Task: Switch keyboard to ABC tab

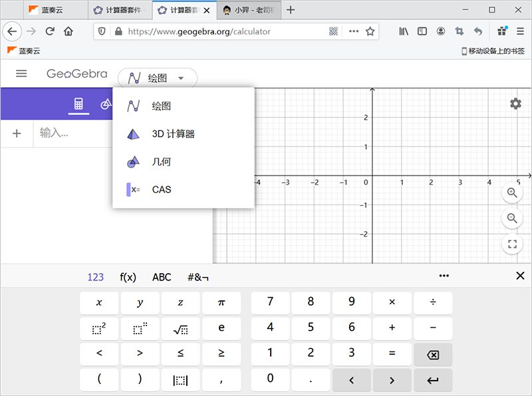Action: 162,277
